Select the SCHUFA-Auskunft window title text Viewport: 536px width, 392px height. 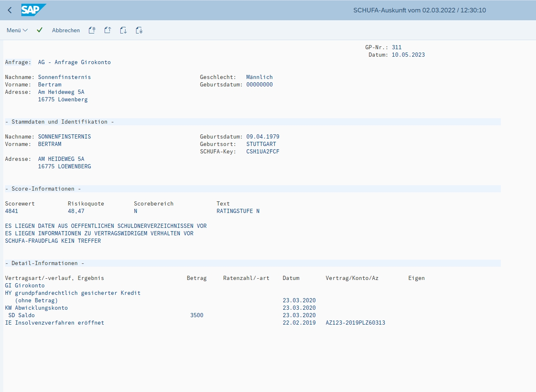pos(419,10)
